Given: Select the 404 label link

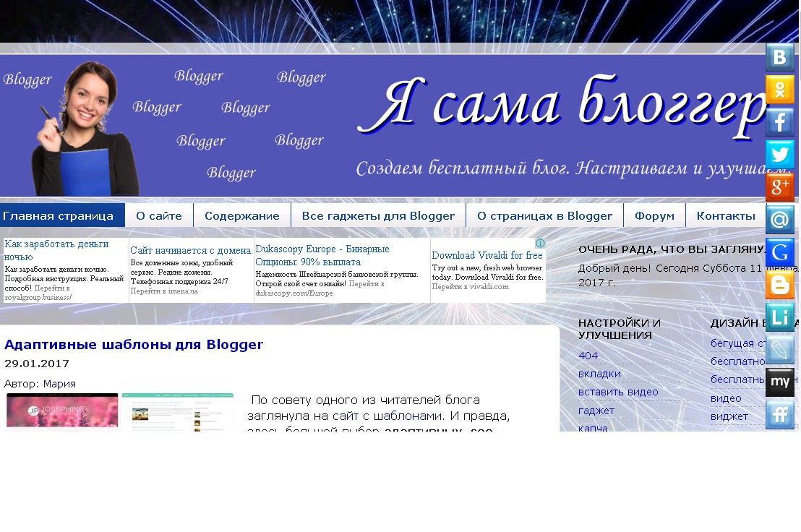Looking at the screenshot, I should tap(588, 356).
